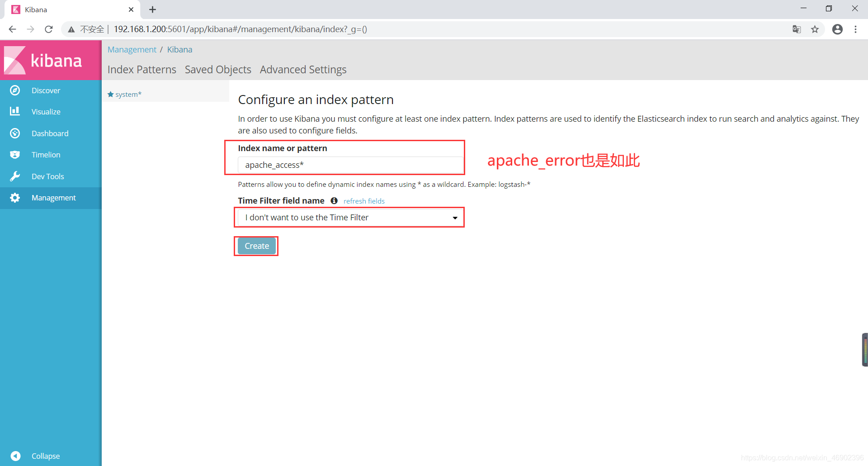Image resolution: width=868 pixels, height=466 pixels.
Task: Open the Google Translate page icon
Action: click(x=797, y=29)
